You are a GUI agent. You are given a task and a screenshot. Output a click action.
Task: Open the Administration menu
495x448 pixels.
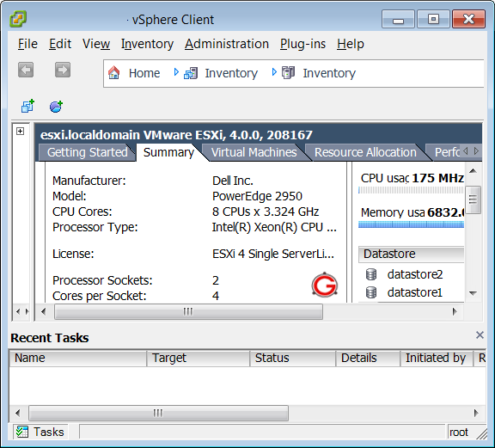[x=227, y=44]
